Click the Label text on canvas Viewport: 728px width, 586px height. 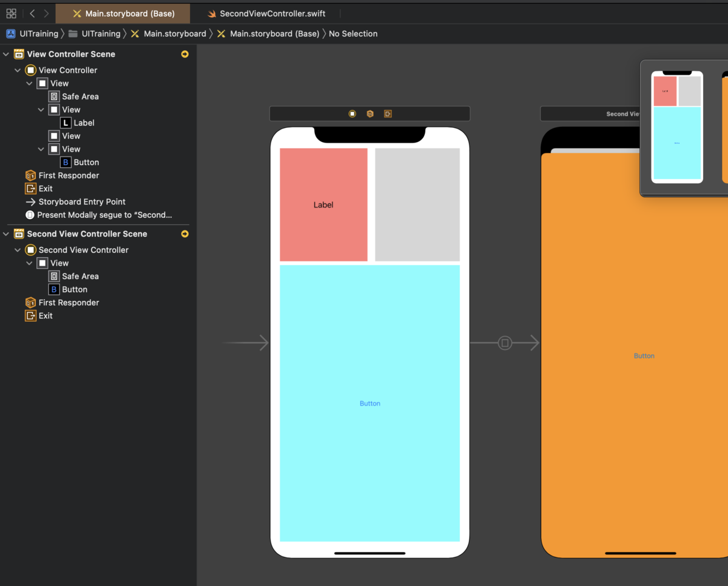click(x=323, y=205)
